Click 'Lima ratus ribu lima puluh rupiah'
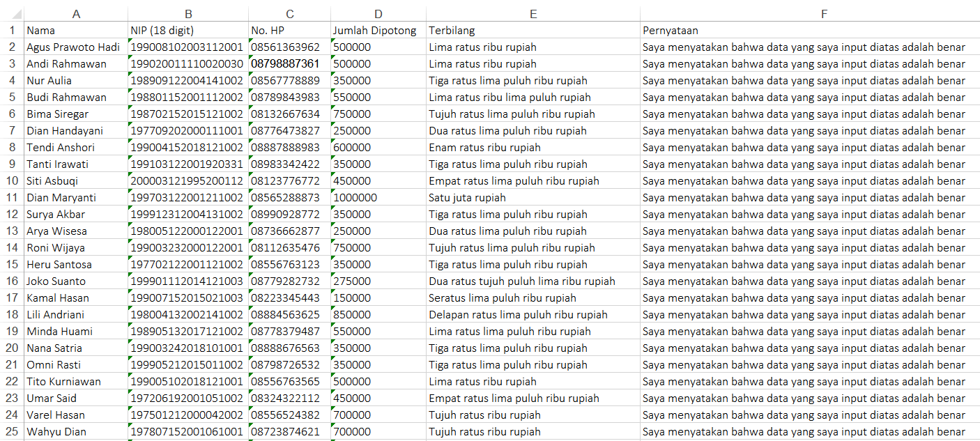The image size is (980, 441). point(533,98)
